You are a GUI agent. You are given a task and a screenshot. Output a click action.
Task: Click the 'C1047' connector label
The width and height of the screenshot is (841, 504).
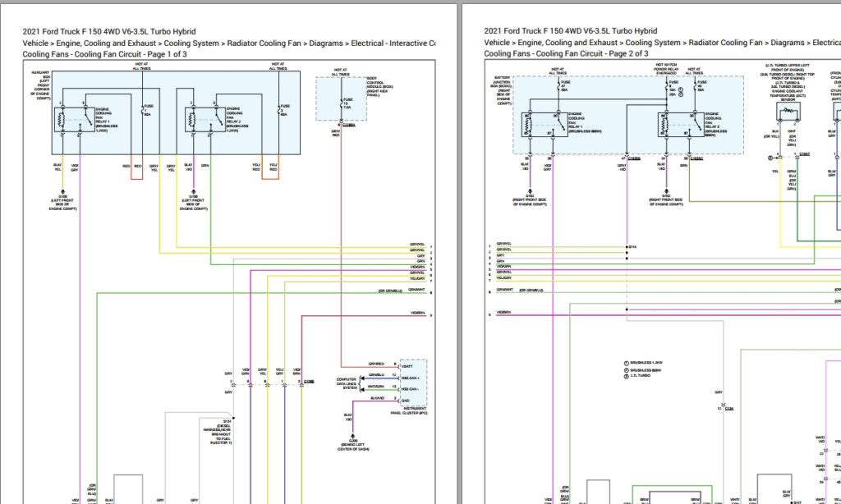pos(805,153)
